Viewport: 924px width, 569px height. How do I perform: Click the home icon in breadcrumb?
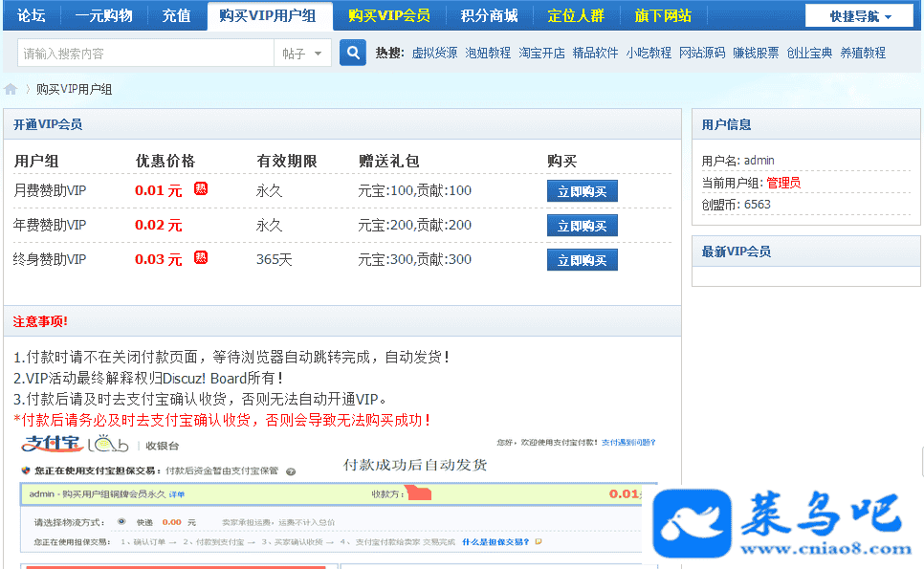point(11,90)
